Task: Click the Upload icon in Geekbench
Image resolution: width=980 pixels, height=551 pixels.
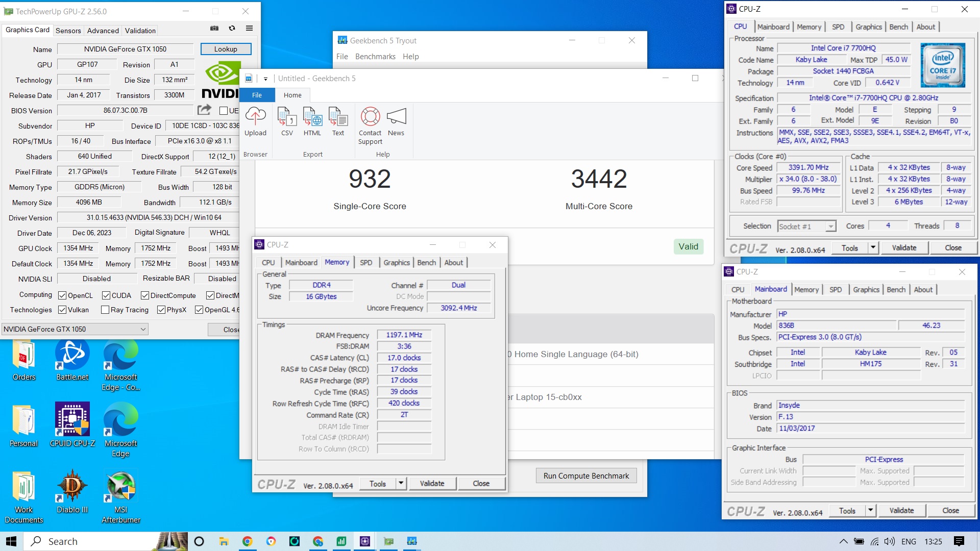Action: [255, 122]
